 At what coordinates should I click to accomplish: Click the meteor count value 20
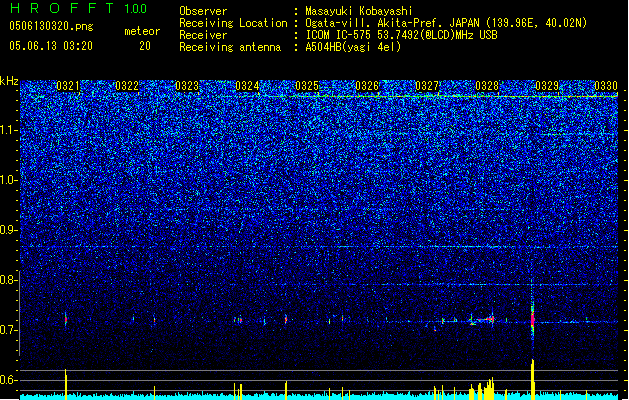(x=145, y=46)
